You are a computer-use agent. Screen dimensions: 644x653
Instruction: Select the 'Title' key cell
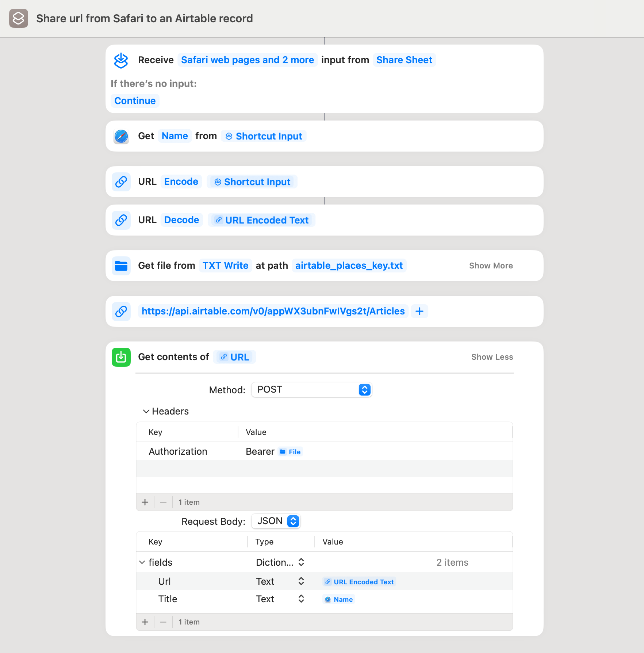click(168, 599)
